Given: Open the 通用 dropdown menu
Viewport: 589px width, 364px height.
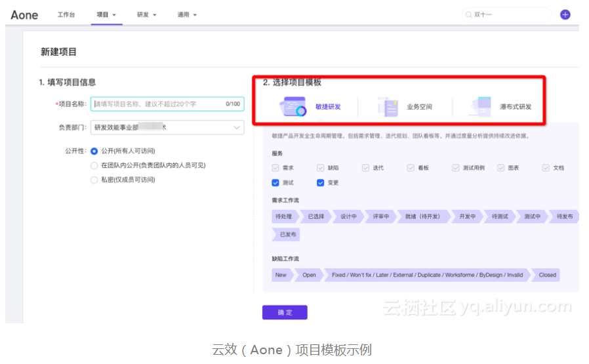Looking at the screenshot, I should click(x=187, y=14).
